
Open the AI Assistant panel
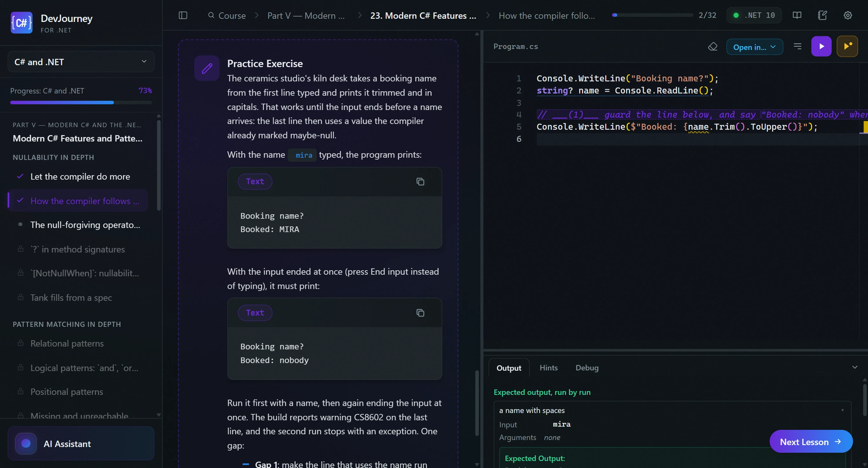[81, 444]
